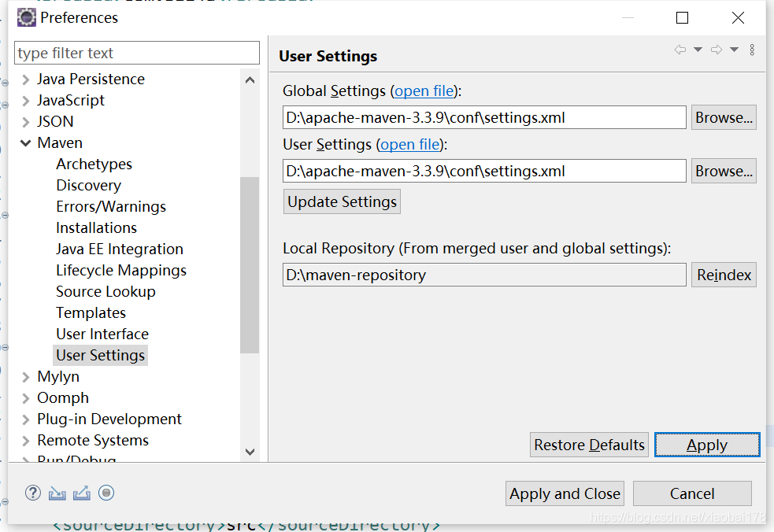Viewport: 774px width, 532px height.
Task: Close the Preferences window
Action: click(738, 18)
